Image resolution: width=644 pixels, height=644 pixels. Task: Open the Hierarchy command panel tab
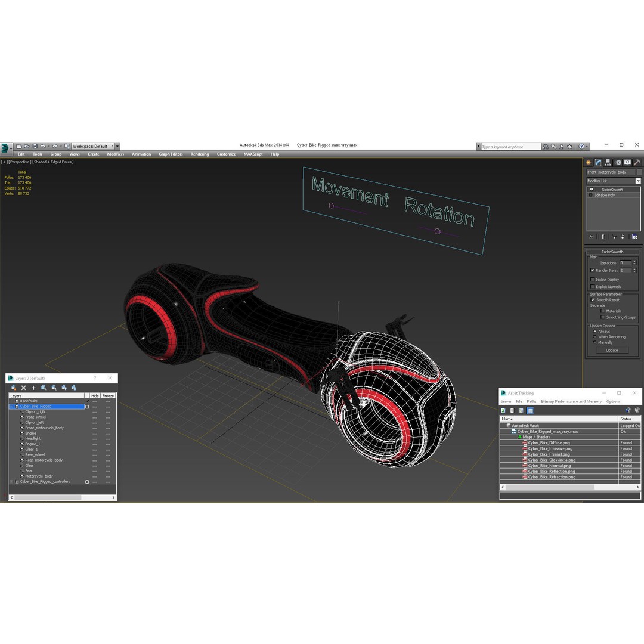(x=608, y=163)
